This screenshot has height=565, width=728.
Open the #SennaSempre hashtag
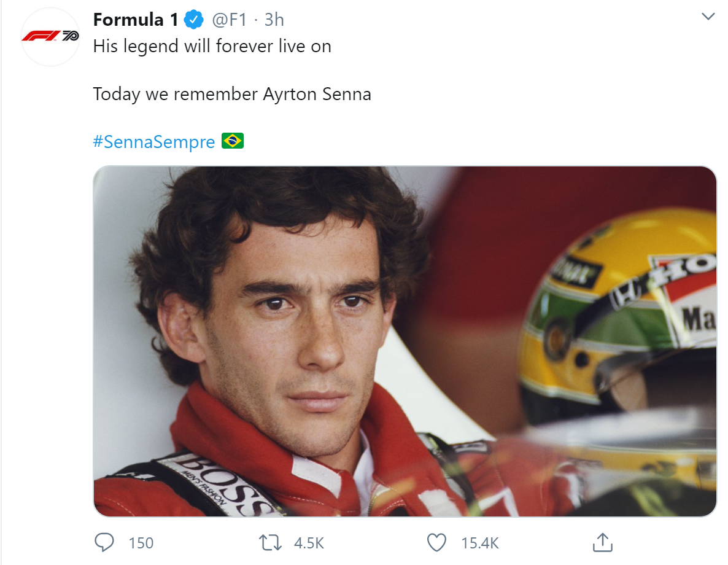[x=155, y=141]
